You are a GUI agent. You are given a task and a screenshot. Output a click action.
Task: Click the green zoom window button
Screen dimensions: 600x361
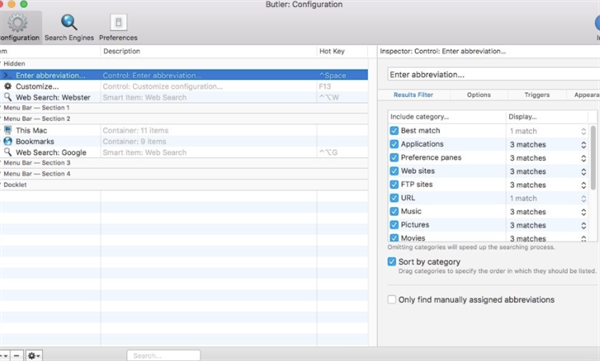click(24, 4)
